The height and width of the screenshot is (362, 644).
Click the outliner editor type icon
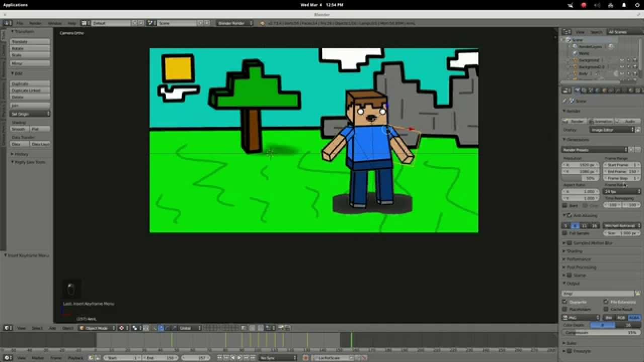point(567,32)
